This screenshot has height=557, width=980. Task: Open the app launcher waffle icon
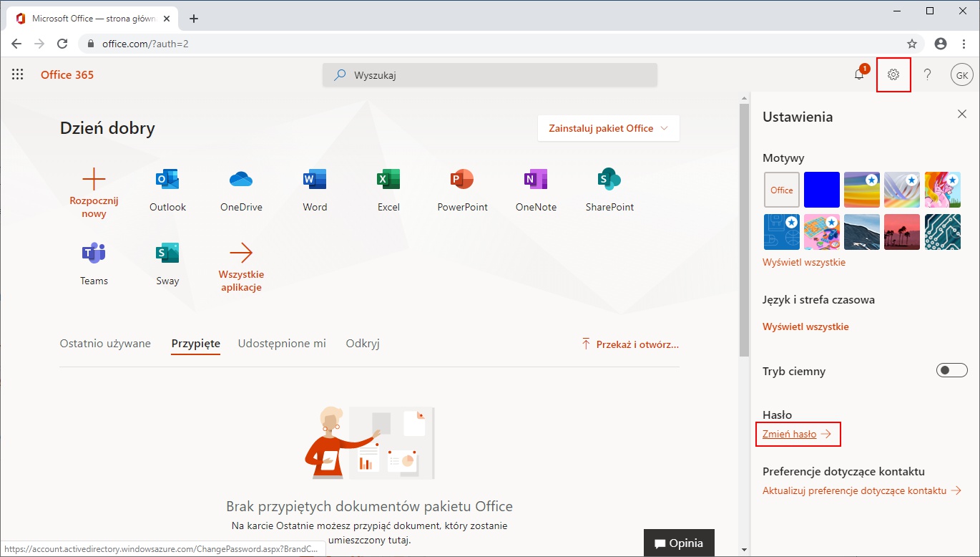(x=18, y=74)
